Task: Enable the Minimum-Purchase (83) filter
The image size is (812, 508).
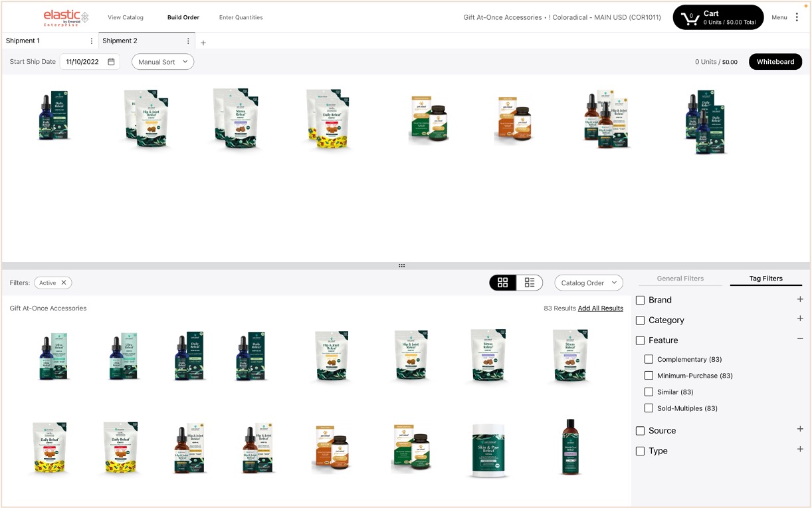Action: [649, 375]
